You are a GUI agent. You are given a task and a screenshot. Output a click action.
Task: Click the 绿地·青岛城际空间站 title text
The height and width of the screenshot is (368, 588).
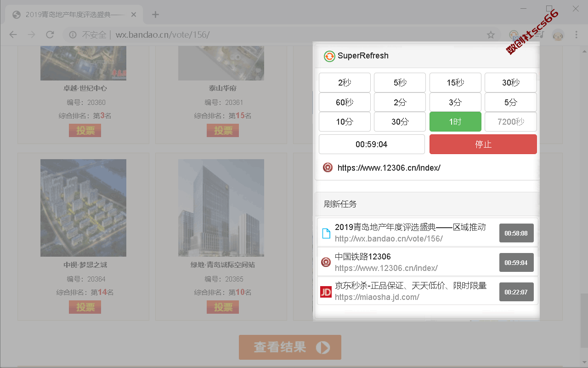click(x=223, y=265)
